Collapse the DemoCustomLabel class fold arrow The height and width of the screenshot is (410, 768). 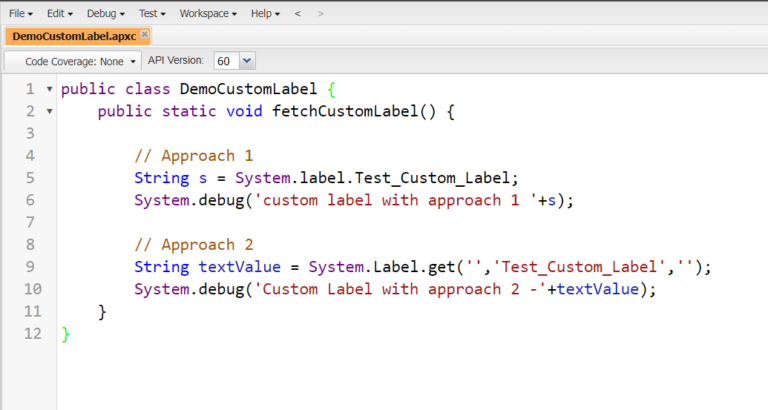coord(50,89)
